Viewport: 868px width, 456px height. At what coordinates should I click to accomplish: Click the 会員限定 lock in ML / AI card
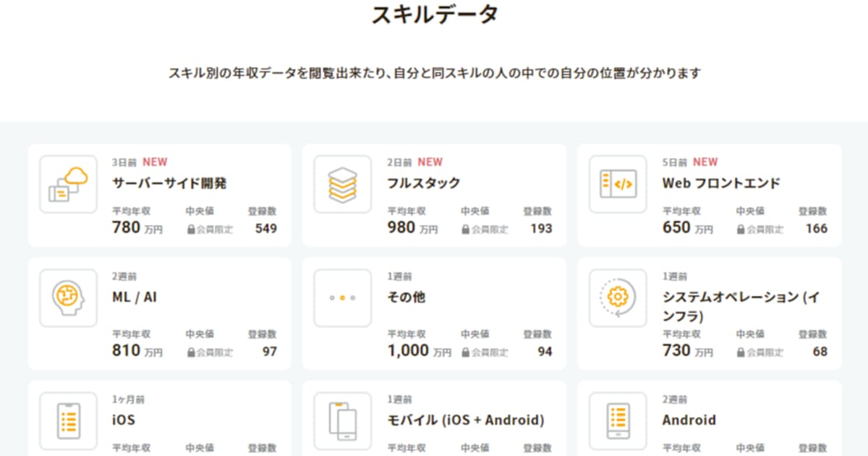click(210, 352)
